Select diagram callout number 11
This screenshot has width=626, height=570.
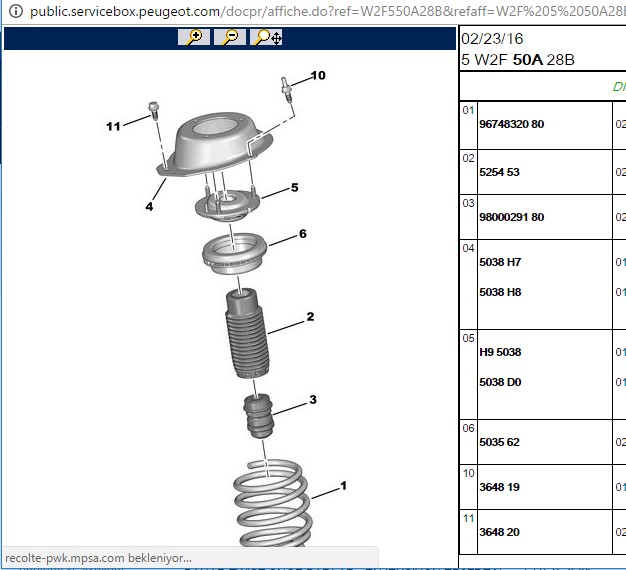113,127
